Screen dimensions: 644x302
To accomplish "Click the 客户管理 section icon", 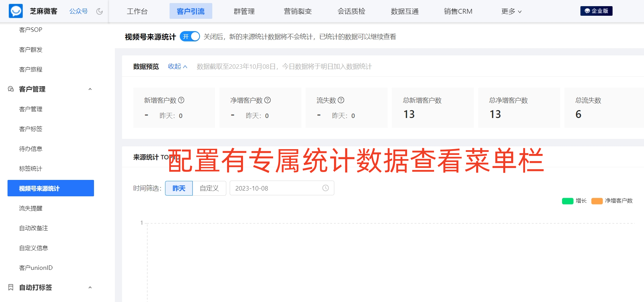I will [11, 89].
